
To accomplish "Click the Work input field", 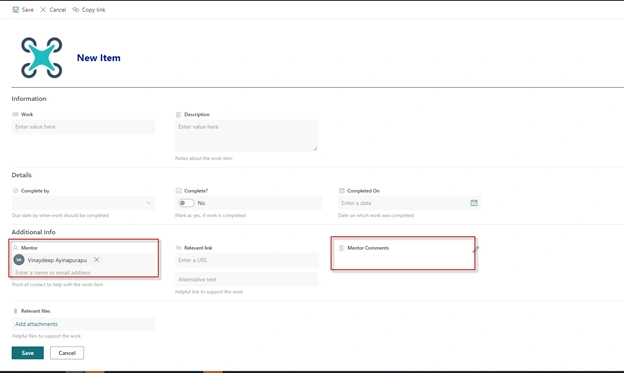I will pos(83,127).
